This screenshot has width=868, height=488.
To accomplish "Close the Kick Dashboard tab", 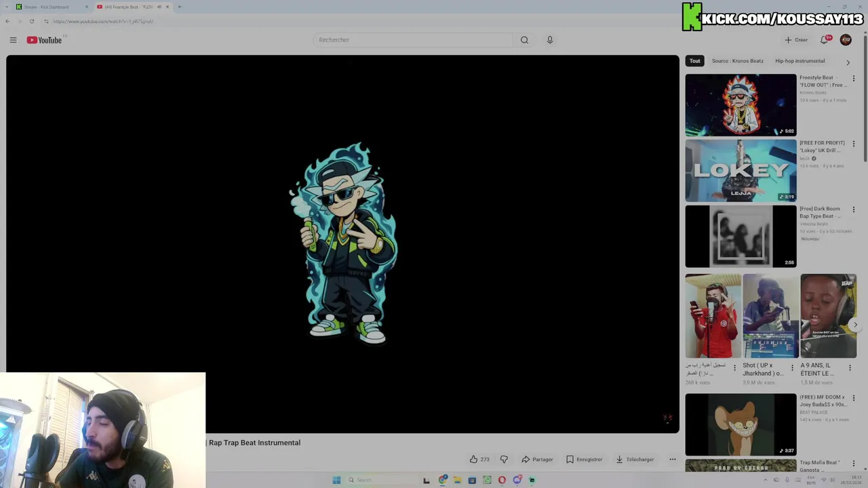I will (86, 7).
